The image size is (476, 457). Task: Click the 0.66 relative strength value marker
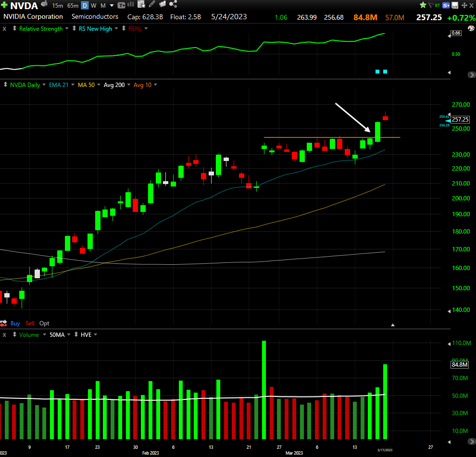coord(456,33)
